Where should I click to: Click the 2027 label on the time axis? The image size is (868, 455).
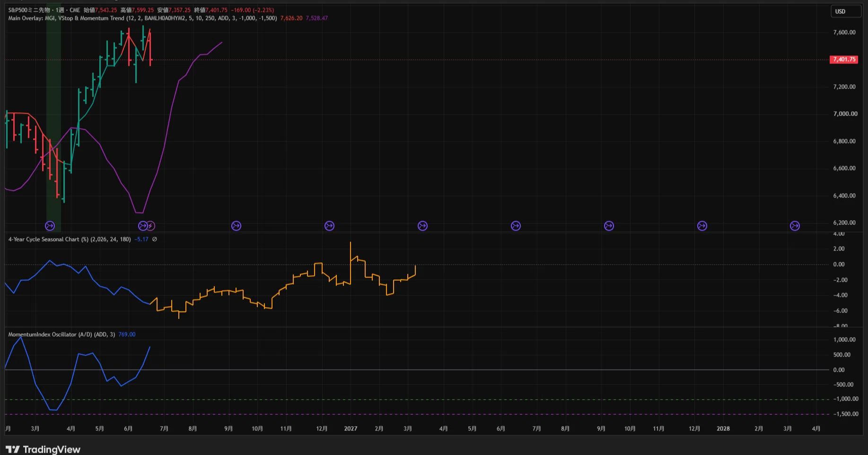351,428
